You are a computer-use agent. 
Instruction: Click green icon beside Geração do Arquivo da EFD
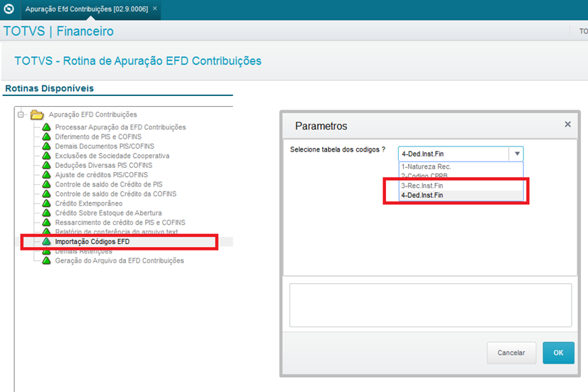(x=46, y=260)
